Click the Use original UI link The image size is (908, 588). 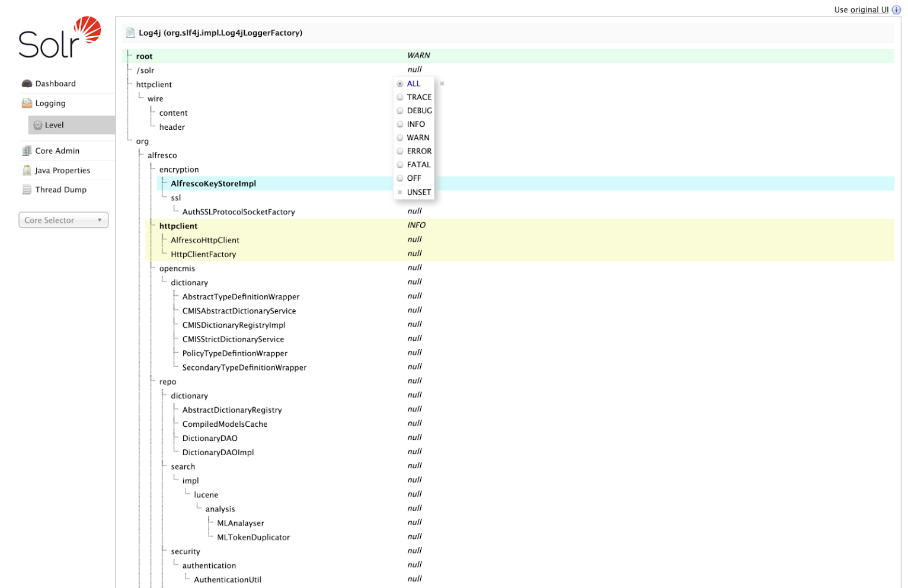861,9
